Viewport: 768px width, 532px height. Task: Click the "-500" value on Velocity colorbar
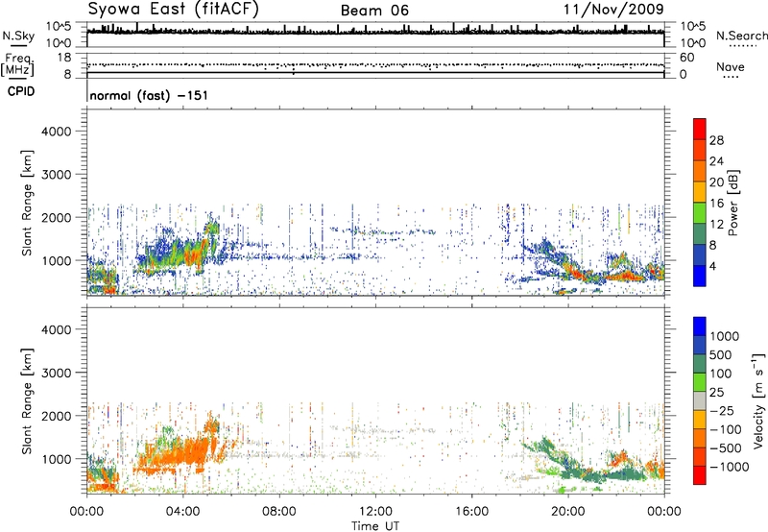tap(726, 448)
